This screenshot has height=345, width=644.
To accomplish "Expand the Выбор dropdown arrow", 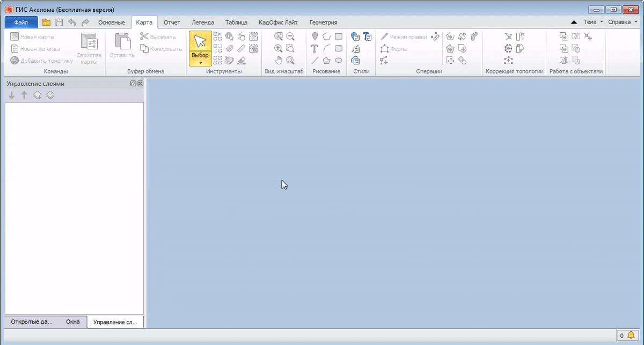I will (200, 63).
